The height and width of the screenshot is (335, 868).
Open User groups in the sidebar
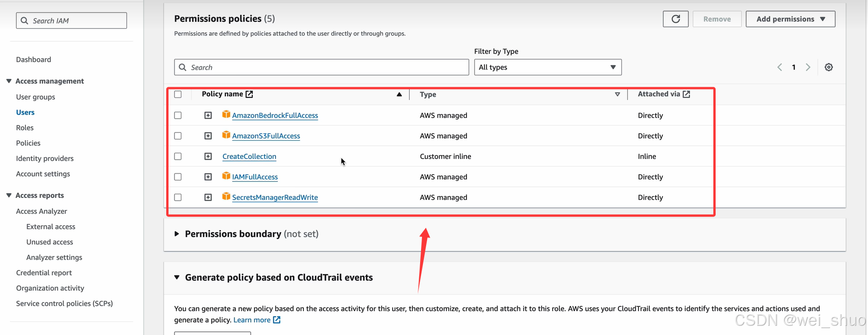pyautogui.click(x=36, y=97)
